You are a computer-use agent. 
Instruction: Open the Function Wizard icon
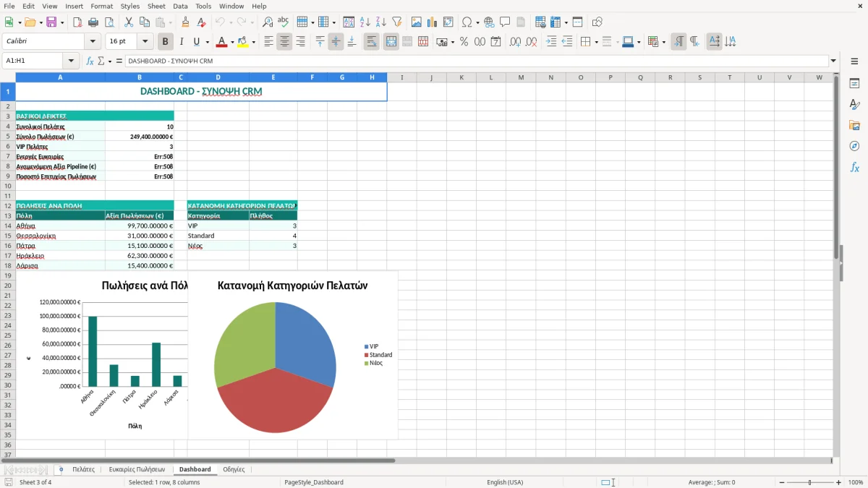(x=90, y=61)
